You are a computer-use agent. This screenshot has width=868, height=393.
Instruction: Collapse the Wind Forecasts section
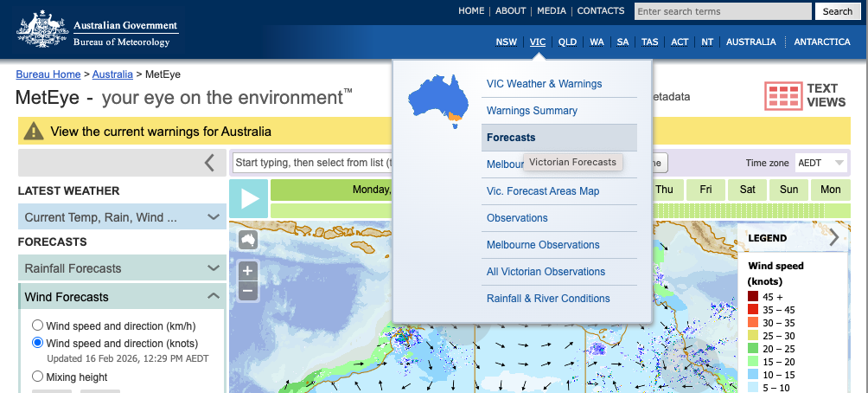pos(123,297)
